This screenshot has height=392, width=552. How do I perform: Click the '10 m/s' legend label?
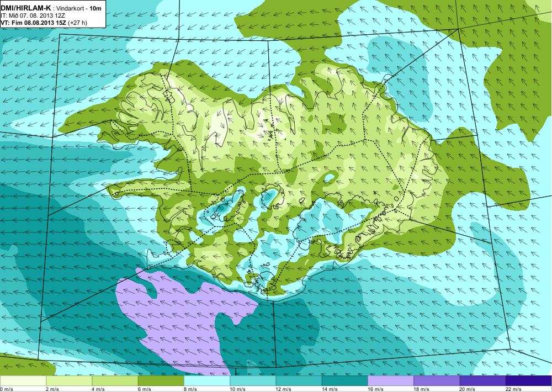tap(237, 389)
